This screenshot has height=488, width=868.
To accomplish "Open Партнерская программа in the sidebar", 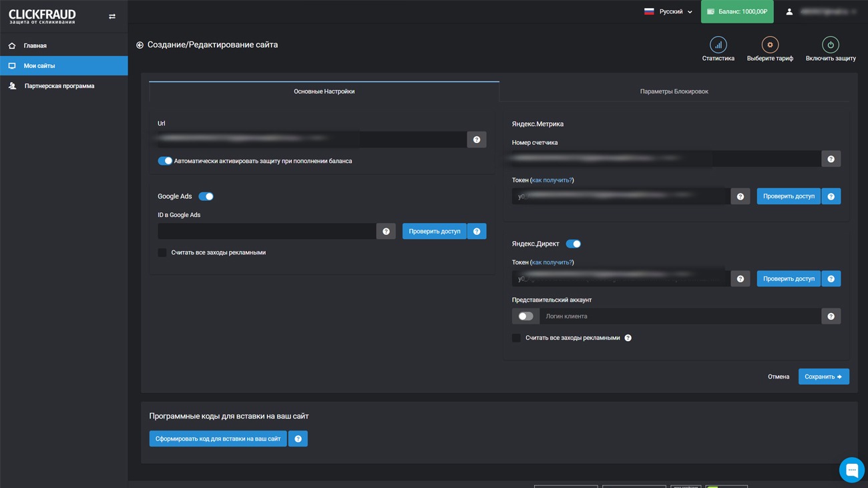I will 59,86.
